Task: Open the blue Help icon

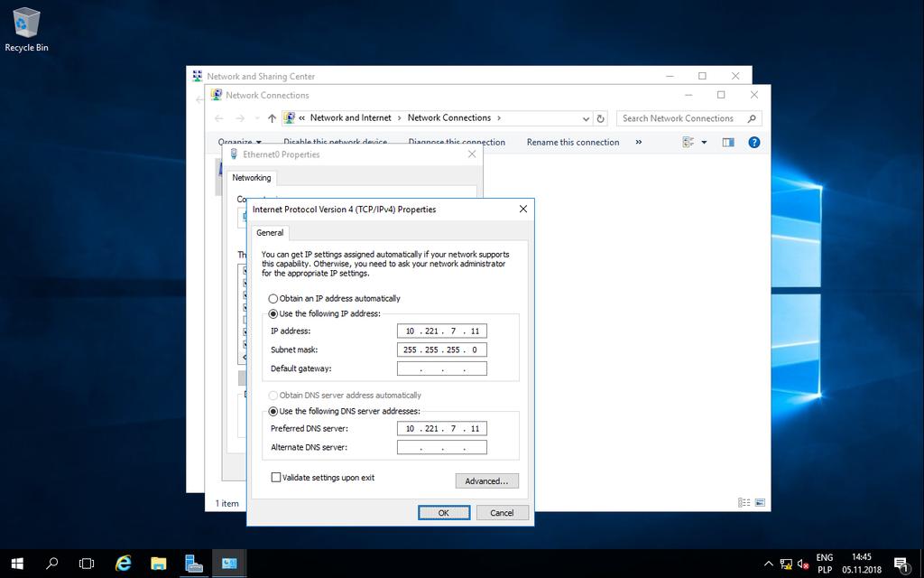Action: click(753, 142)
